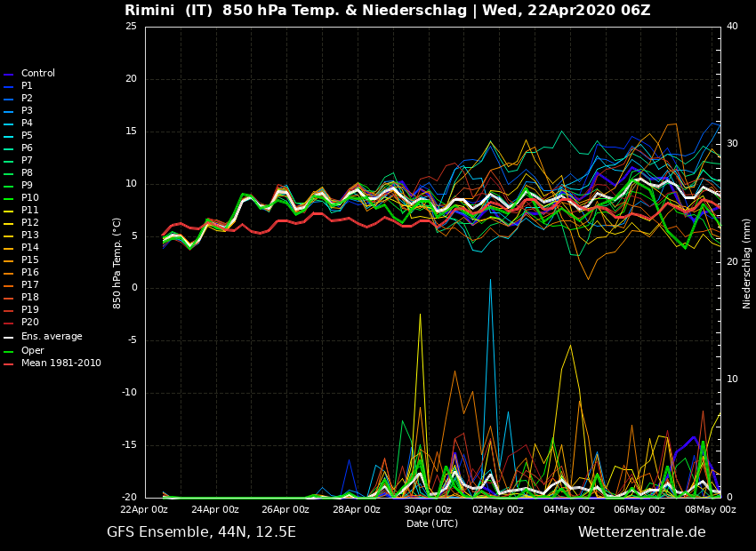This screenshot has height=551, width=756.
Task: Click the 22Apr 00z date tick label
Action: tap(144, 510)
